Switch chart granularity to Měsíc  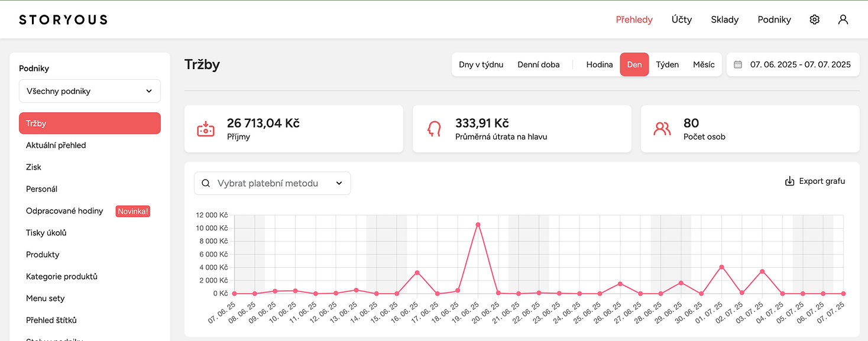coord(704,64)
